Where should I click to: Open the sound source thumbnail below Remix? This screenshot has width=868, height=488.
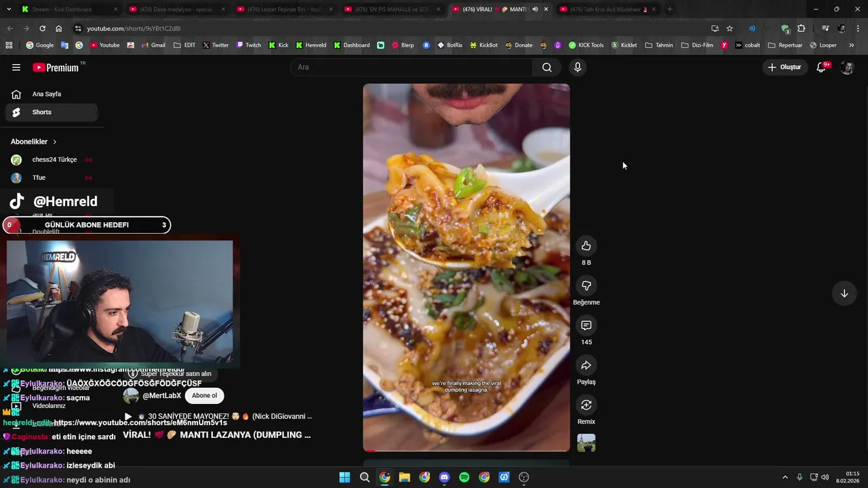point(586,443)
